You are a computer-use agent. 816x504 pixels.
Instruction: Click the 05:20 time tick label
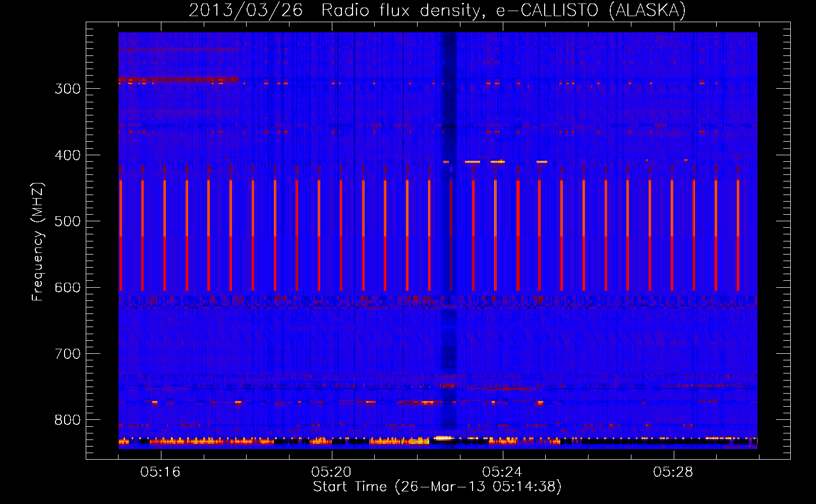(331, 472)
